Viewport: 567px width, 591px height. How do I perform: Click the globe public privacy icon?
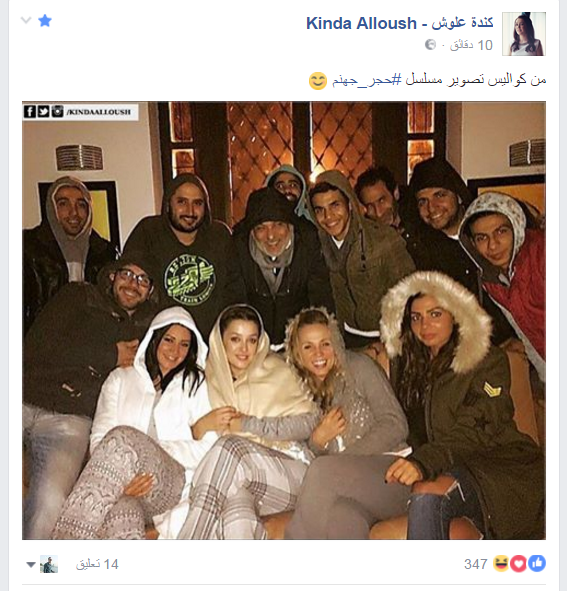(430, 45)
